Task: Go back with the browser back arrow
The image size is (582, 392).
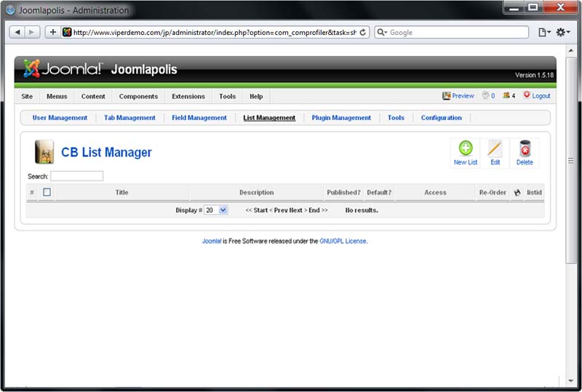Action: click(17, 32)
